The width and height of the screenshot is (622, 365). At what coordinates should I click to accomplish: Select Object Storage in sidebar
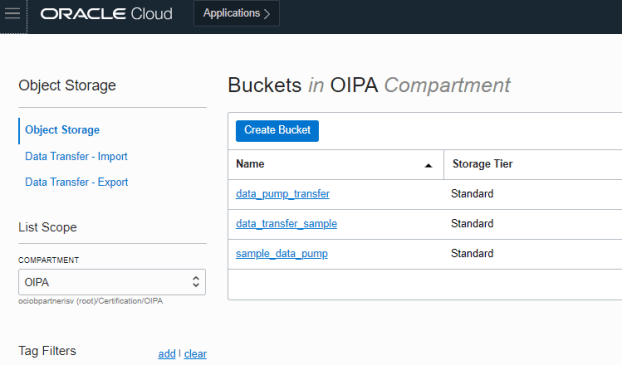tap(62, 130)
